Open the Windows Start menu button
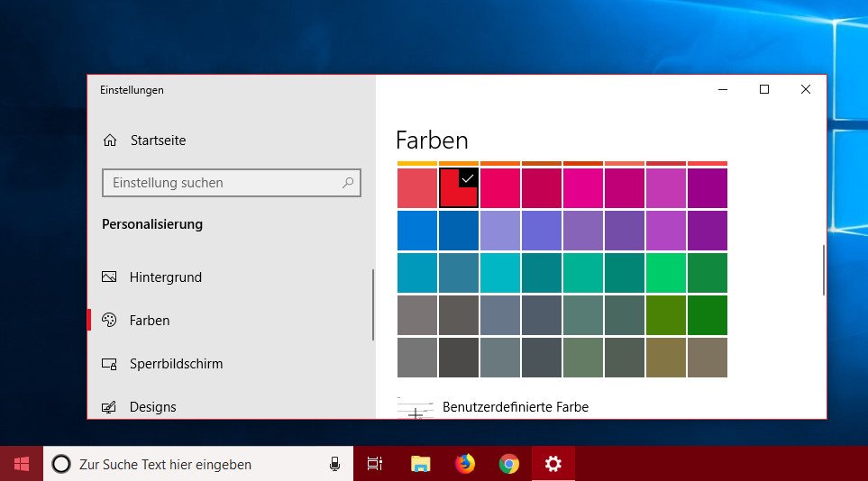The width and height of the screenshot is (868, 481). click(21, 464)
